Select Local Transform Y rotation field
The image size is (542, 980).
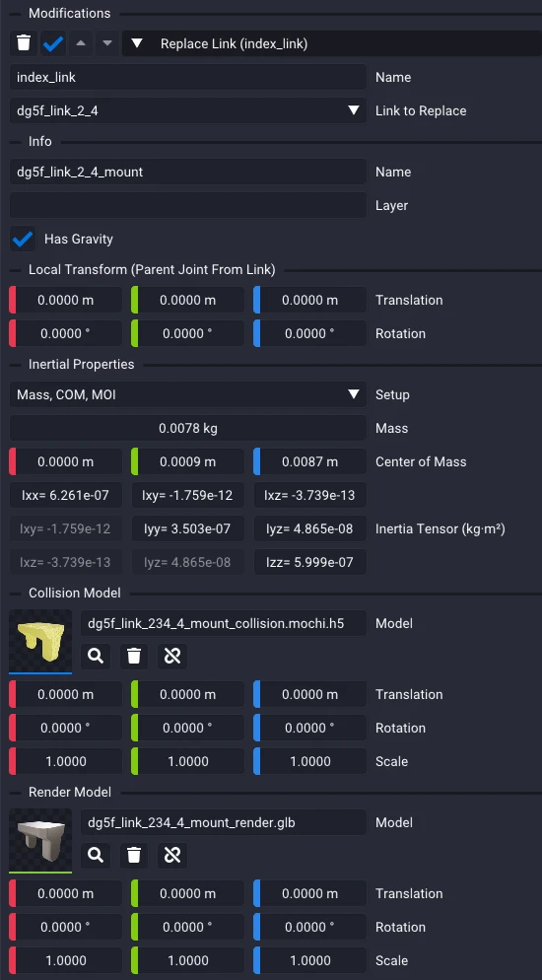coord(187,334)
